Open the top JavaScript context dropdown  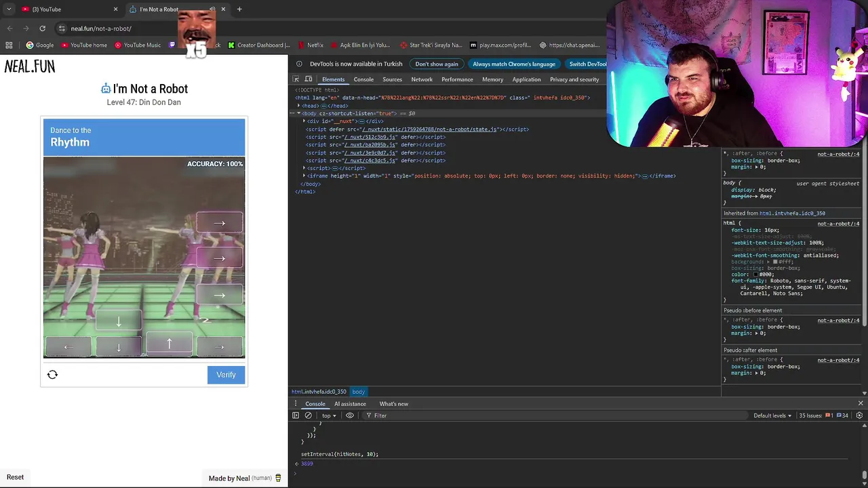329,415
